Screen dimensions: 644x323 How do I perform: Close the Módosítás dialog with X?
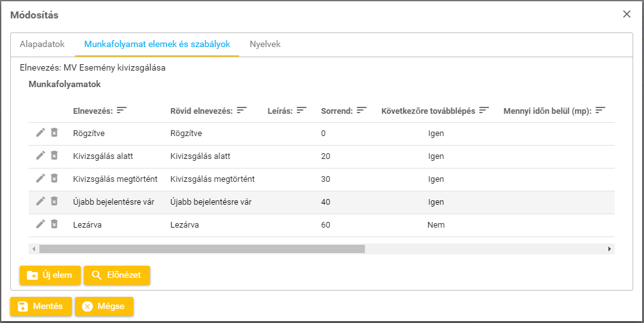[627, 14]
